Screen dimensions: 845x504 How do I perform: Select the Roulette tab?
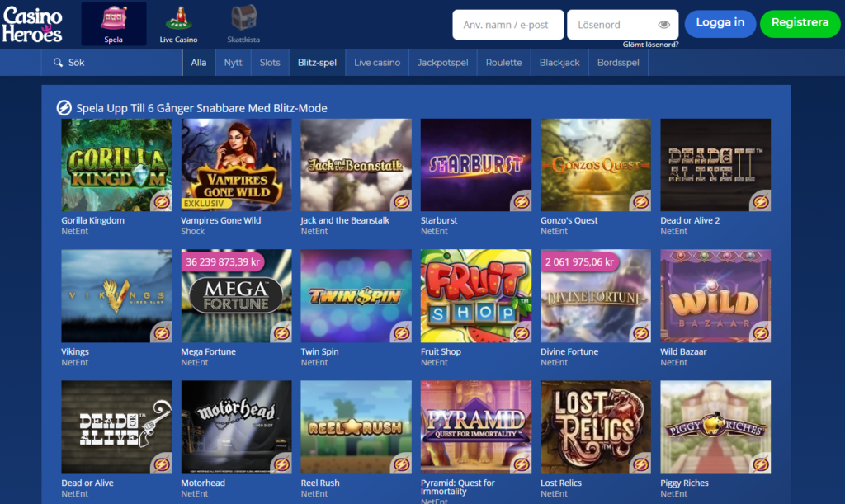pyautogui.click(x=504, y=63)
